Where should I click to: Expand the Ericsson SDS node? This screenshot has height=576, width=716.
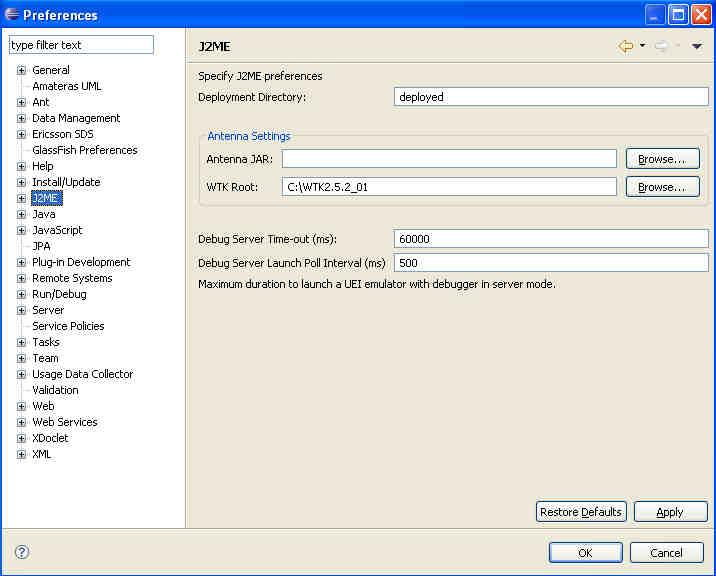(x=21, y=134)
